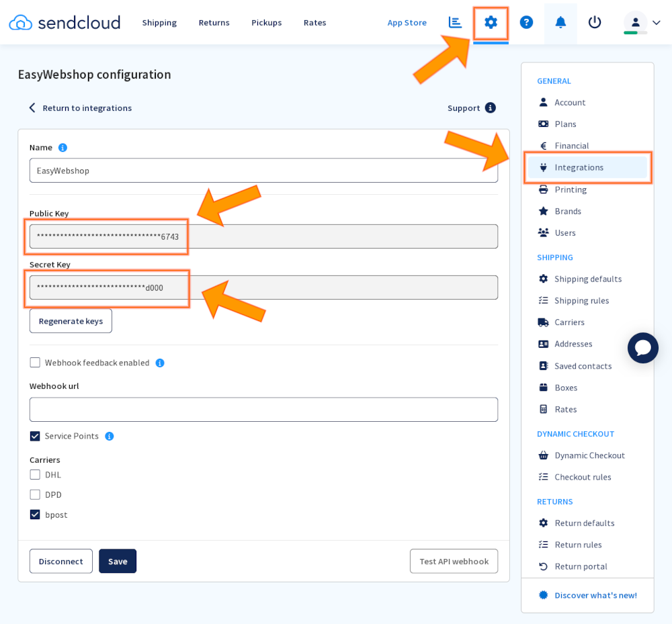This screenshot has height=624, width=672.
Task: Open the App Store menu item
Action: 407,22
